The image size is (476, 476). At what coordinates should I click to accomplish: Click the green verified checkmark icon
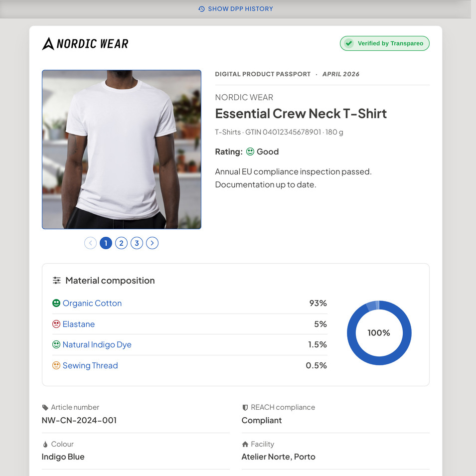[x=349, y=43]
